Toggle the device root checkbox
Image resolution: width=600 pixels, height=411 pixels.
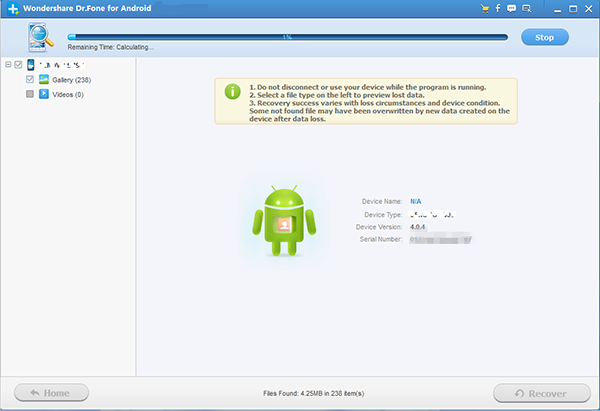(x=18, y=65)
